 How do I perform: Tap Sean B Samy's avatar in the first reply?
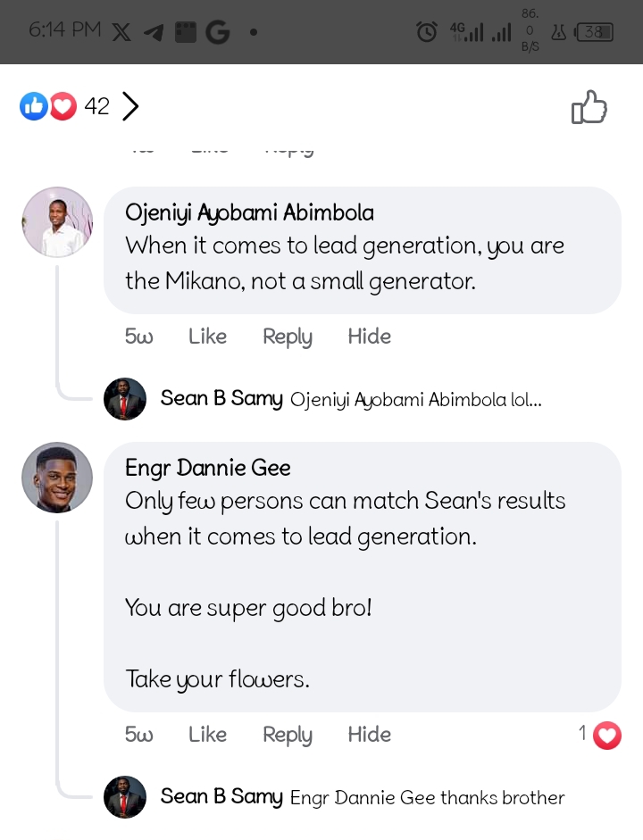click(125, 399)
